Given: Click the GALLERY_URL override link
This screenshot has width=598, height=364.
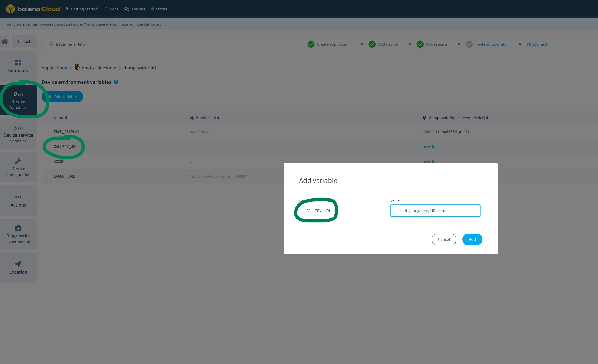Looking at the screenshot, I should 429,147.
